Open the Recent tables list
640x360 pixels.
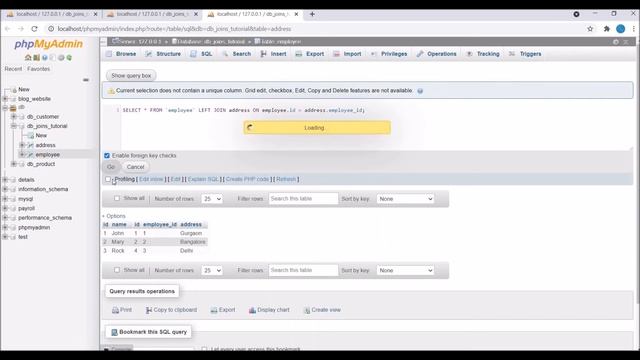coord(13,69)
